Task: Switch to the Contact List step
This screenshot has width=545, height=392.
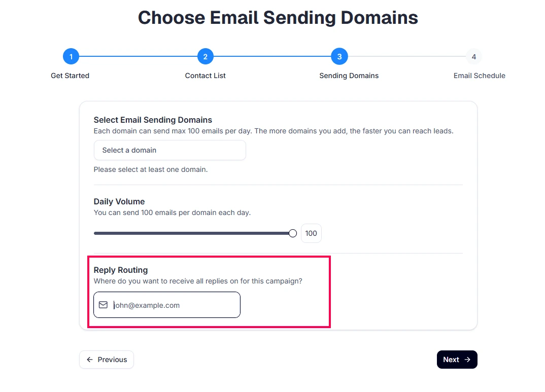Action: coord(205,76)
